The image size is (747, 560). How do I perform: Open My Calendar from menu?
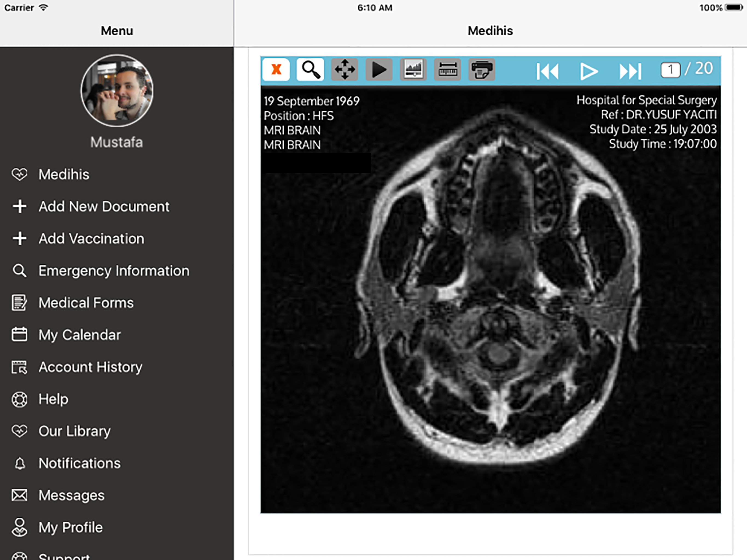pos(117,335)
